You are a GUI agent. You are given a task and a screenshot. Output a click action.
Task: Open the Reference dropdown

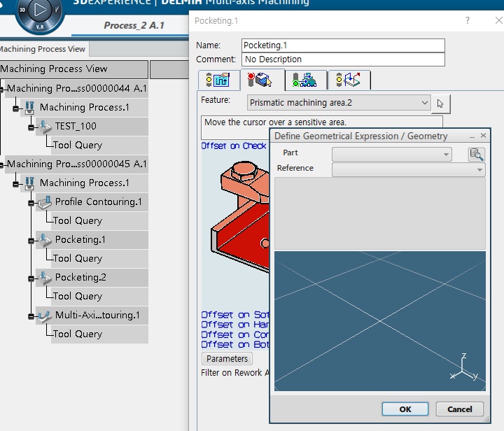click(x=409, y=169)
